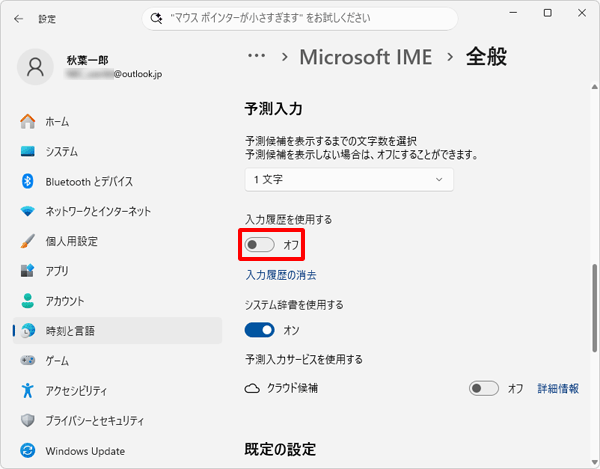Open ホーム settings page

117,122
